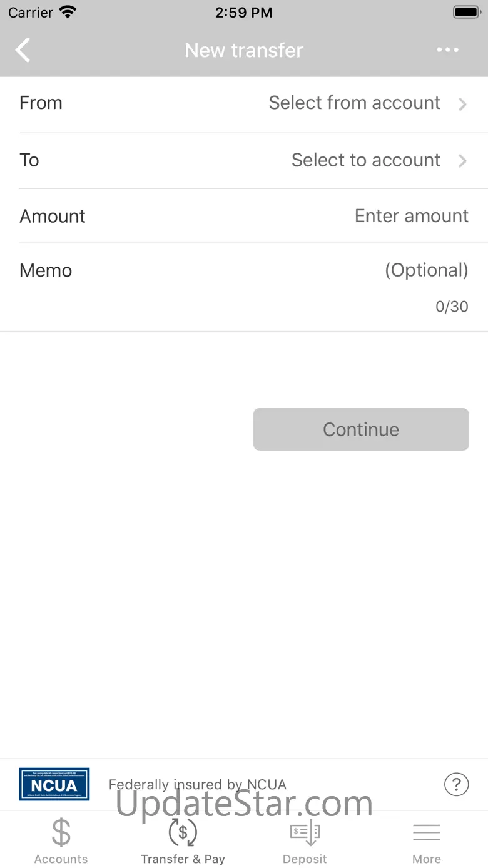This screenshot has height=868, width=488.
Task: Switch to the Accounts tab label
Action: coord(61,859)
